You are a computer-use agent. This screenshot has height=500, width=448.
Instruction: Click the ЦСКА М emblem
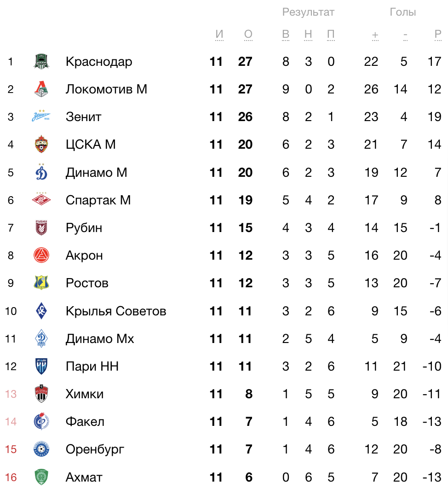click(41, 144)
